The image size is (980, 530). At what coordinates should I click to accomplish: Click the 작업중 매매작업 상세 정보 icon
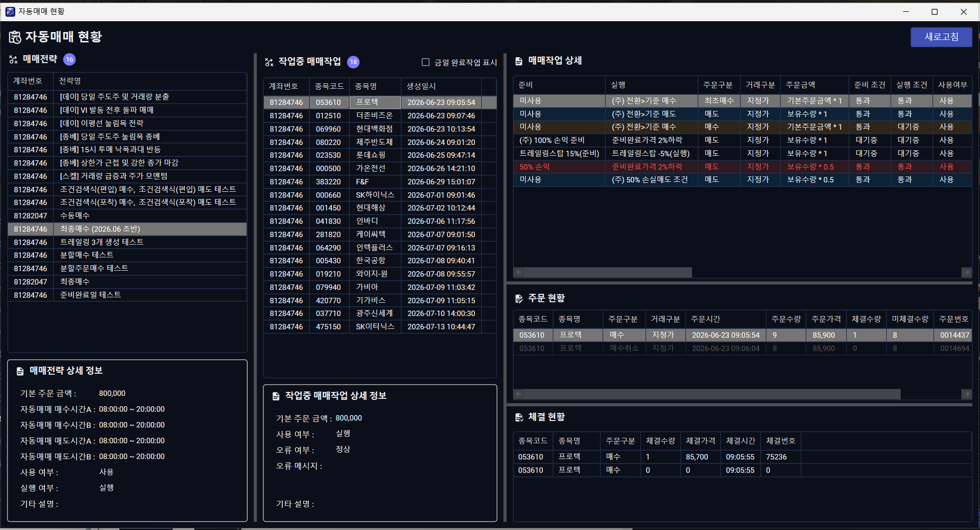point(276,396)
